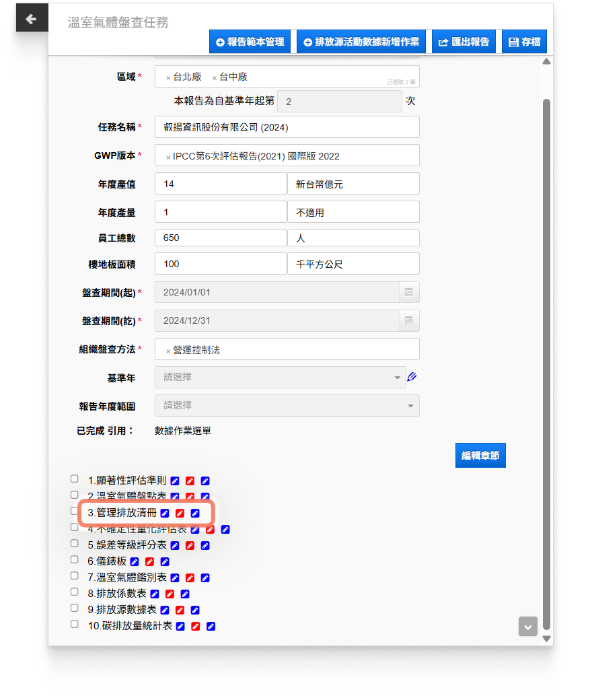Select the 排放源數據表 checkbox
Screen dimensions: 592x700
point(75,608)
